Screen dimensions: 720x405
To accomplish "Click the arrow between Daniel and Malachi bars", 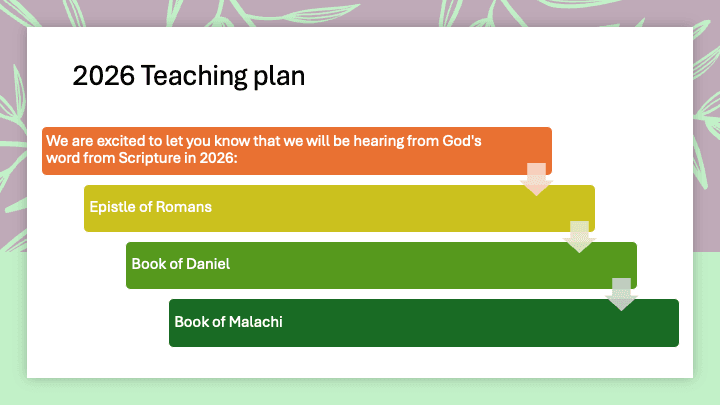I will coord(622,293).
